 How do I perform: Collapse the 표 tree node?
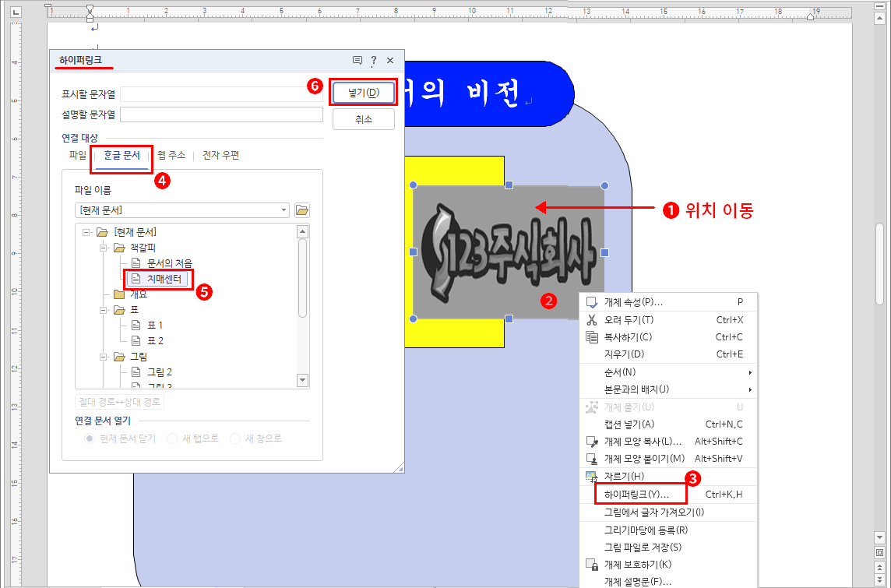[x=104, y=310]
